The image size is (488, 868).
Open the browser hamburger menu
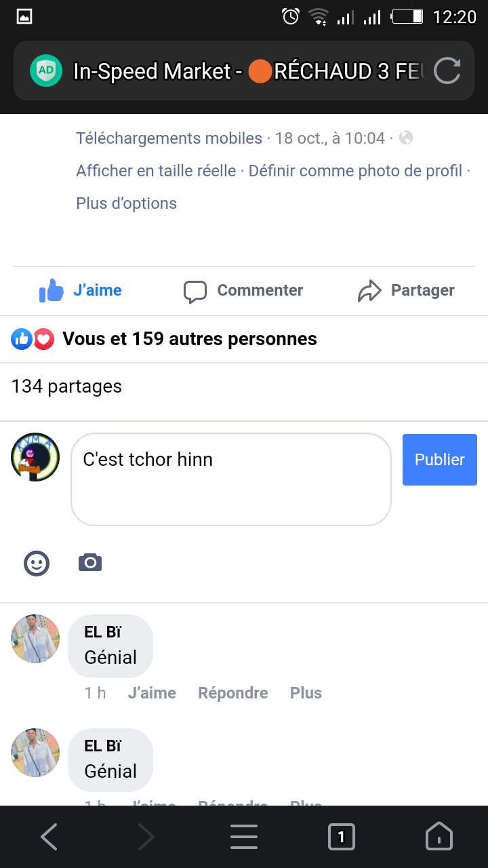point(244,837)
